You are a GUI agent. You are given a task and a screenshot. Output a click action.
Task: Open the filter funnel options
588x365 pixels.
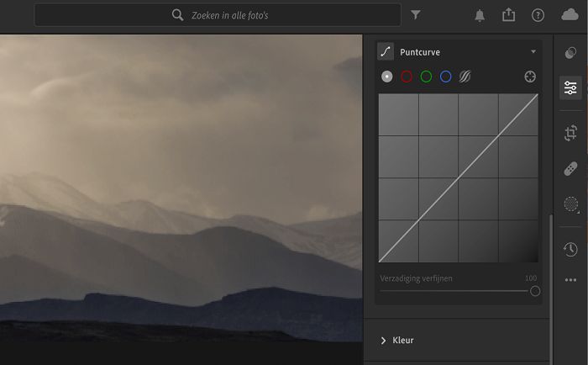coord(416,15)
